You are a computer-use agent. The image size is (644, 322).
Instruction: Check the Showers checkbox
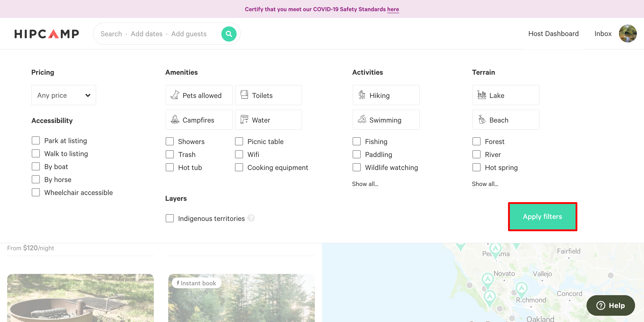click(170, 142)
